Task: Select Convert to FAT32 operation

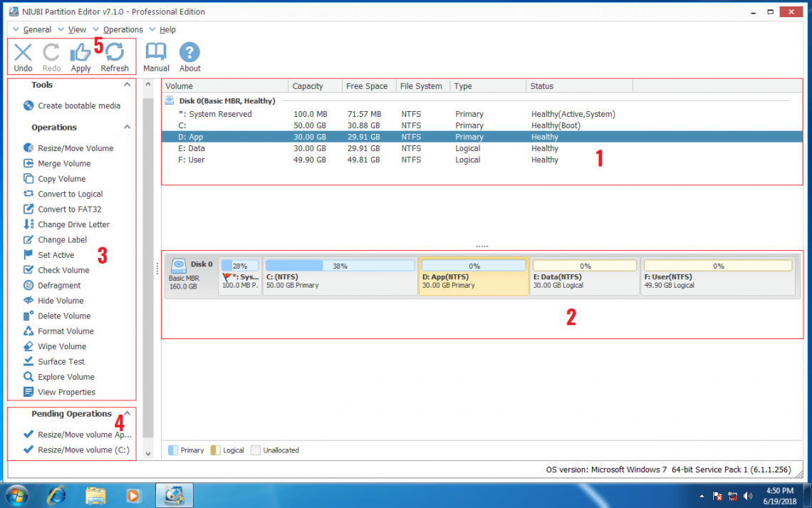Action: pos(62,209)
